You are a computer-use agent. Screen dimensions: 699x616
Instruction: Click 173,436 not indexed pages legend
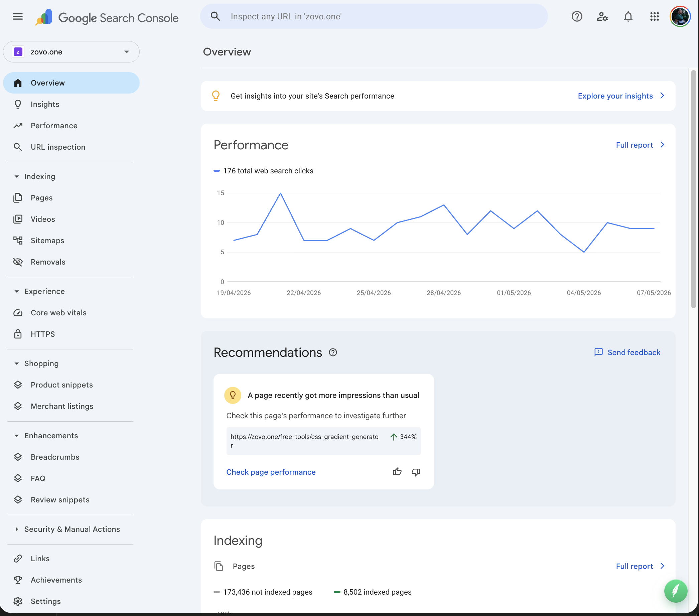click(263, 592)
